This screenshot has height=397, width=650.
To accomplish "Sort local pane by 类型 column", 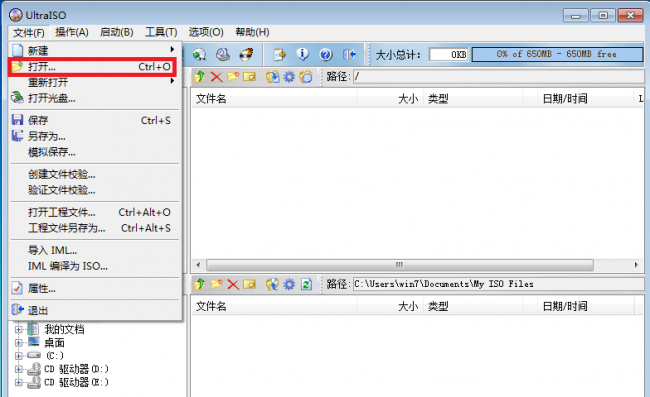I will tap(473, 306).
